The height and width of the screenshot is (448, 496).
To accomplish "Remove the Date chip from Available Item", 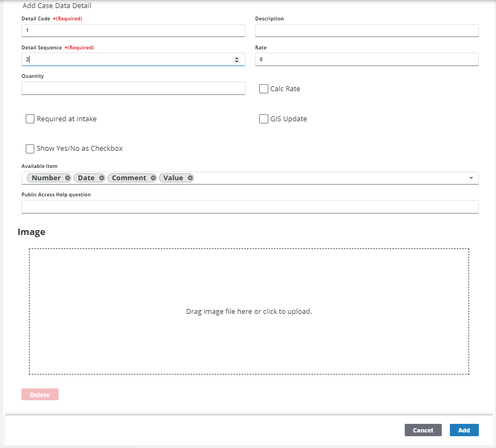I will click(101, 178).
